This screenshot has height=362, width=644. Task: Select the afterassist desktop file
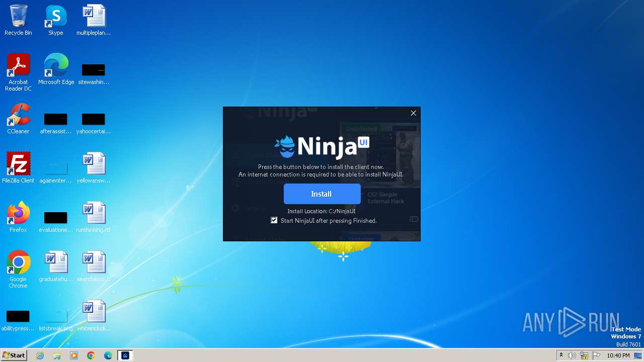tap(55, 123)
